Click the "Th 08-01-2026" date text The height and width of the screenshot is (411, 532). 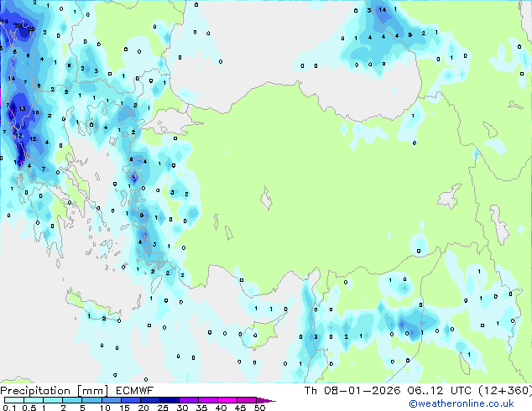coord(352,390)
